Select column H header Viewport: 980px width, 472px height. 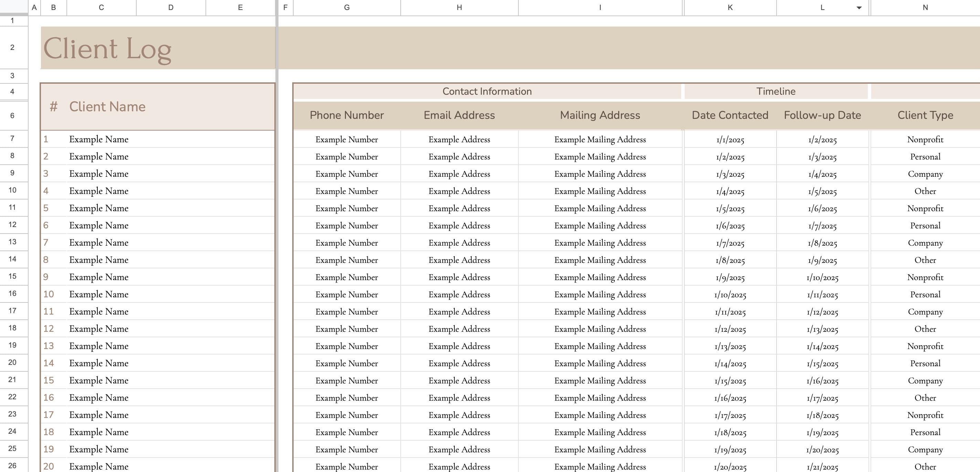pyautogui.click(x=459, y=8)
